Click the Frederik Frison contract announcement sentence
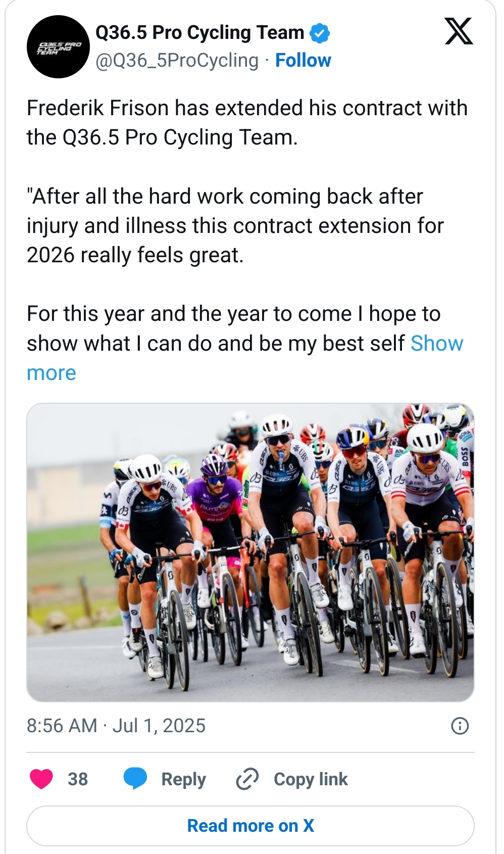Screen dimensions: 504x854 pyautogui.click(x=247, y=123)
